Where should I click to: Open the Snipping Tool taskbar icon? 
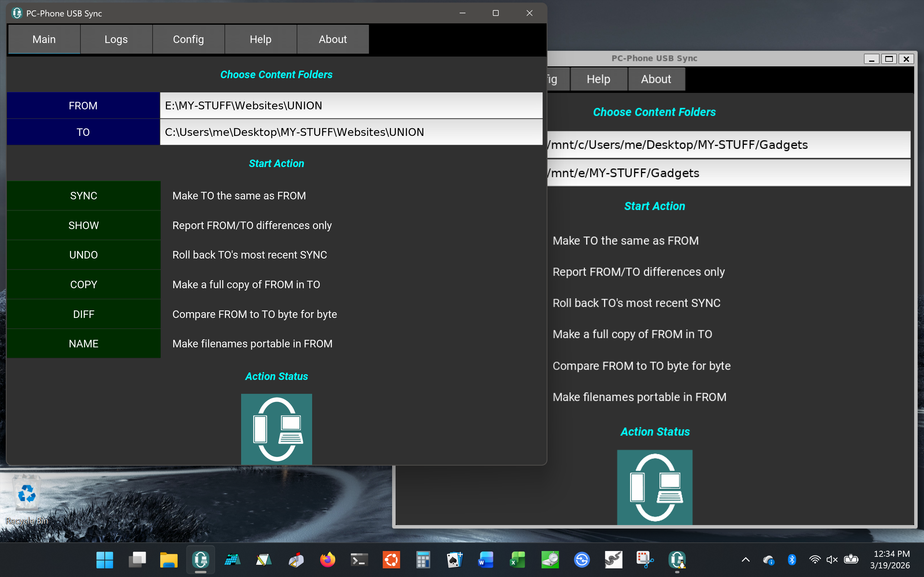[645, 560]
